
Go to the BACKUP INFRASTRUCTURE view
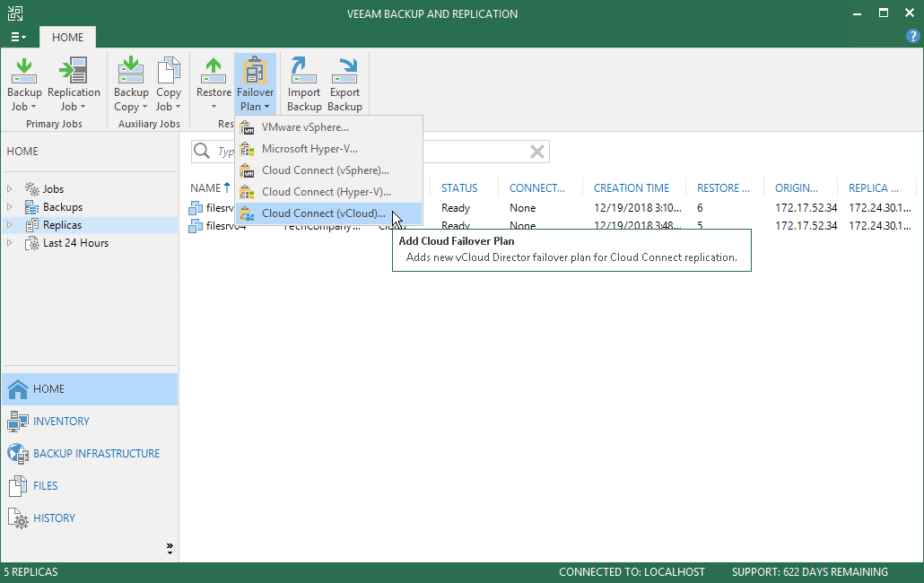97,454
